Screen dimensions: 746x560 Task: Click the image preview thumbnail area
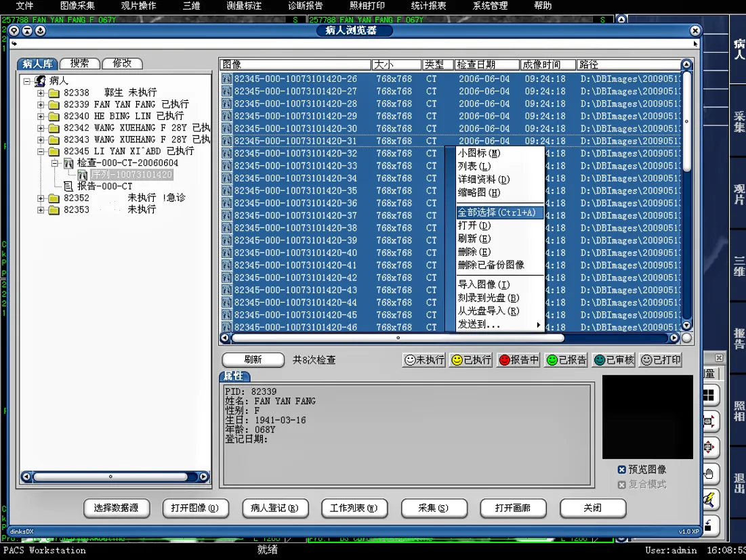pyautogui.click(x=648, y=417)
